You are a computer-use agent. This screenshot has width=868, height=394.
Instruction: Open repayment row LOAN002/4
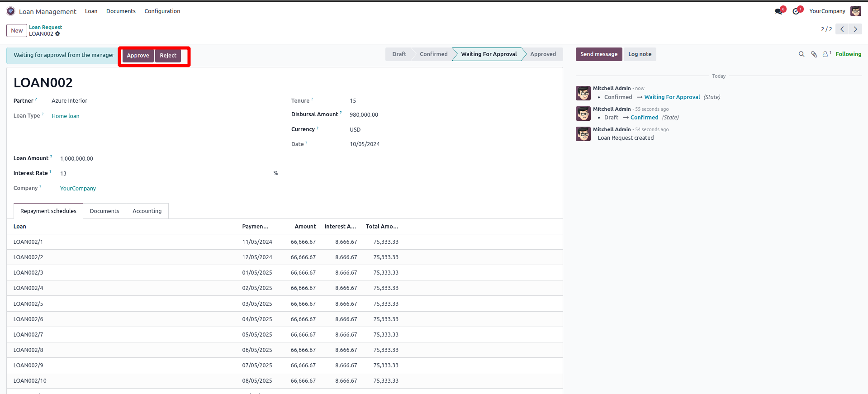point(285,288)
